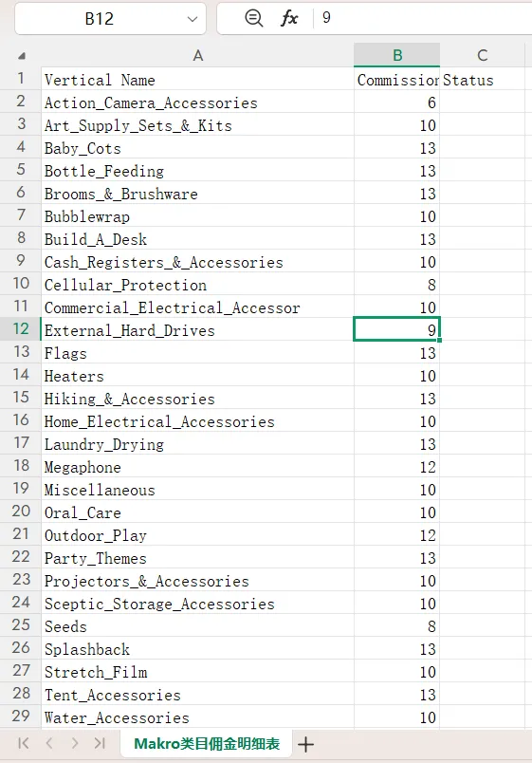This screenshot has width=532, height=763.
Task: Jump to last sheet with navigation arrow
Action: [x=100, y=743]
